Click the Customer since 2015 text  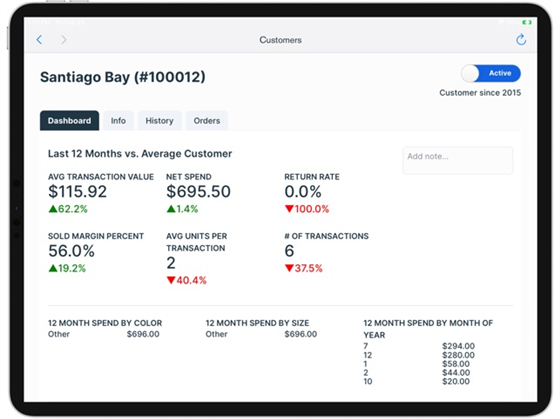pyautogui.click(x=480, y=93)
